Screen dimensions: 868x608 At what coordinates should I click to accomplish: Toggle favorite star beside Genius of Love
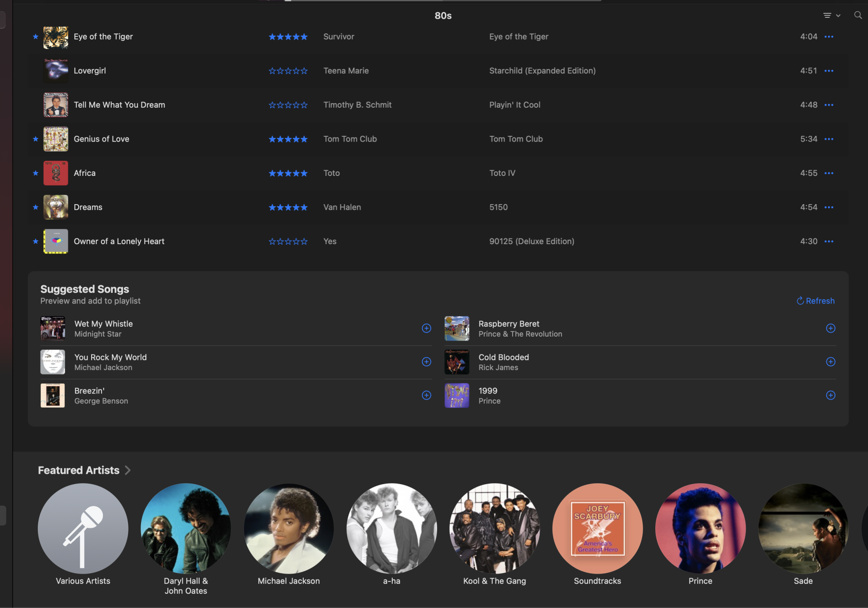pos(36,139)
